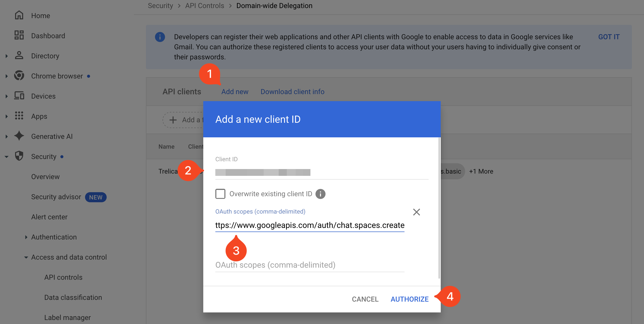Click the Security shield icon
Viewport: 644px width, 324px height.
pyautogui.click(x=19, y=156)
